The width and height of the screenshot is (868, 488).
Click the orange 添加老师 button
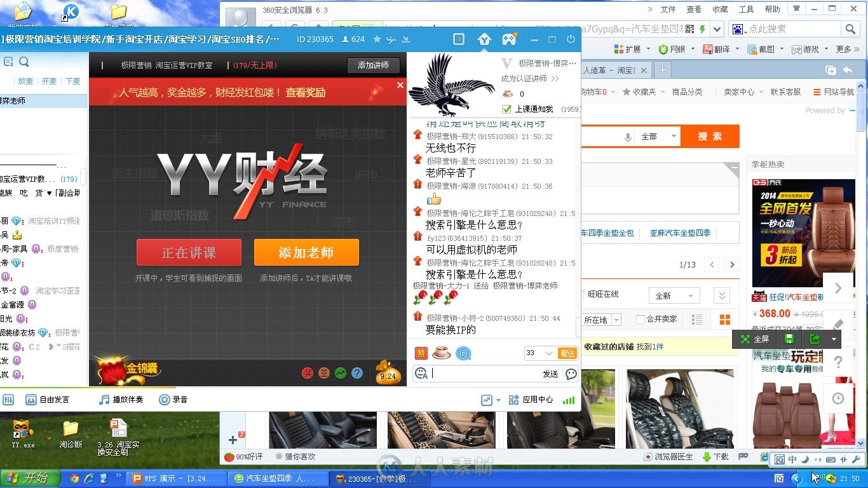tap(306, 252)
